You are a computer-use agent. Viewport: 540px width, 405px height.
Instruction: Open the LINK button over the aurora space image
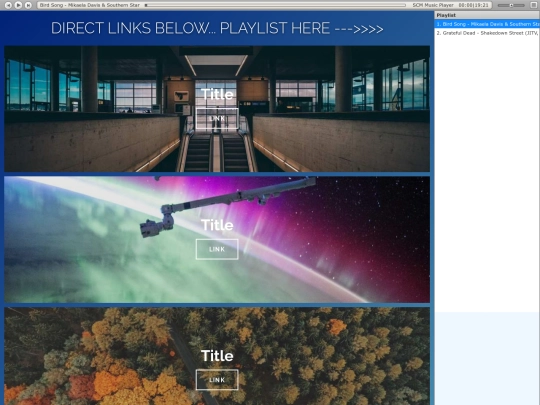point(217,249)
